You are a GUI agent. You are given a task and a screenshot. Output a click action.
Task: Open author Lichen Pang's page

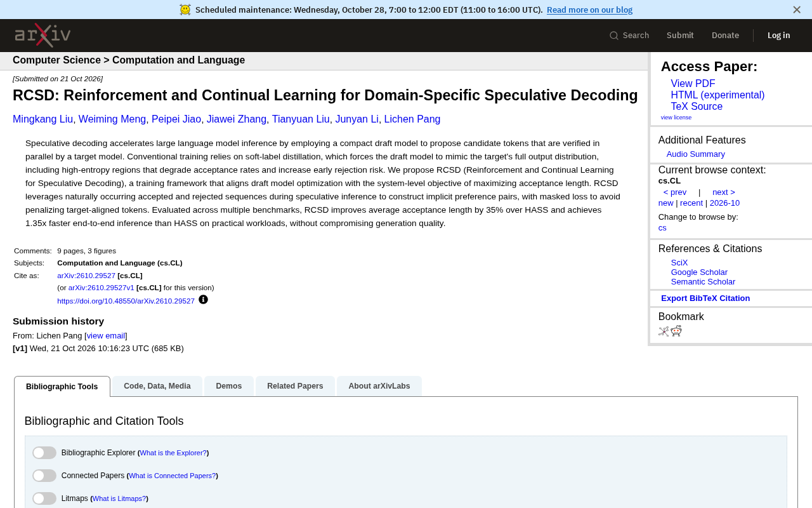412,119
